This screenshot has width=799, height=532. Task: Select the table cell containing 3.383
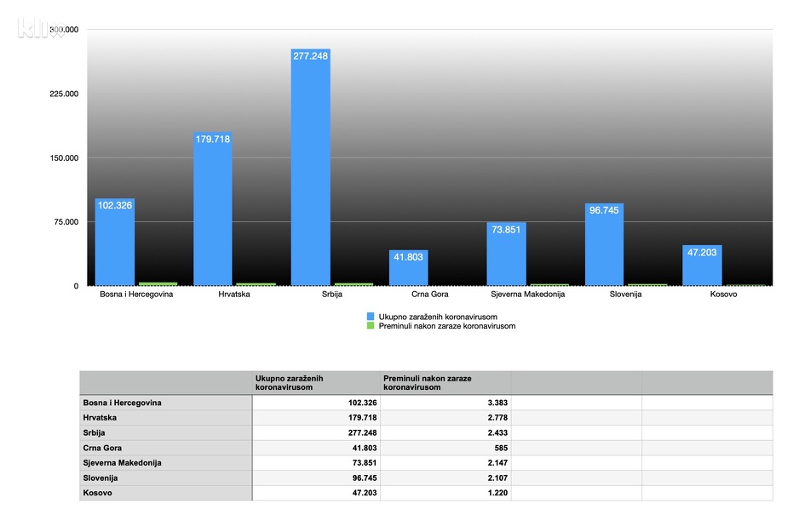[445, 403]
